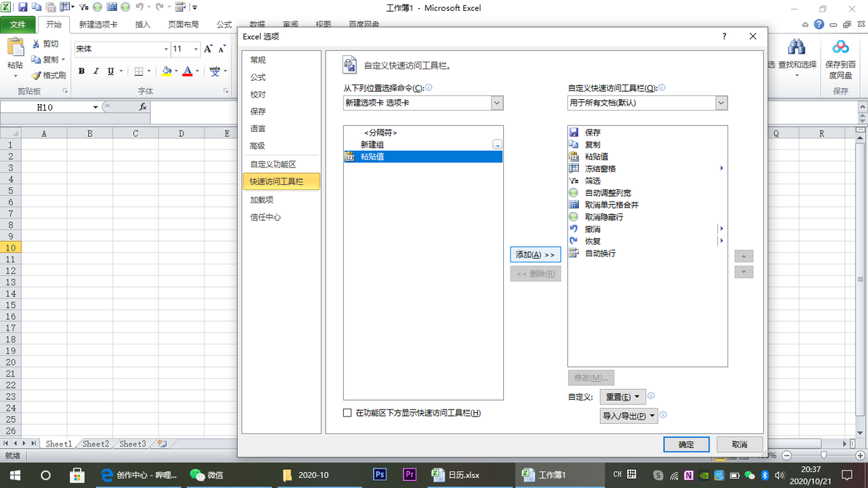Check Show toolbar below the ribbon checkbox

click(347, 413)
